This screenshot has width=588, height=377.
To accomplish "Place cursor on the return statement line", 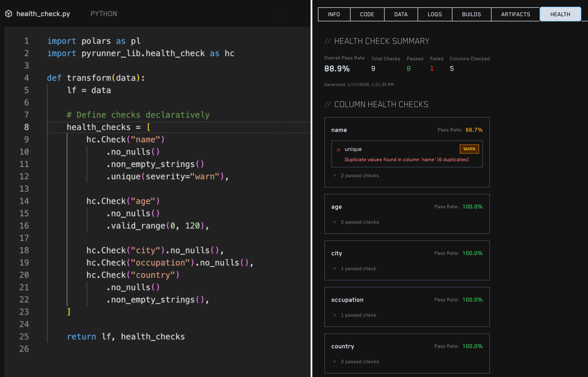I will (x=126, y=337).
